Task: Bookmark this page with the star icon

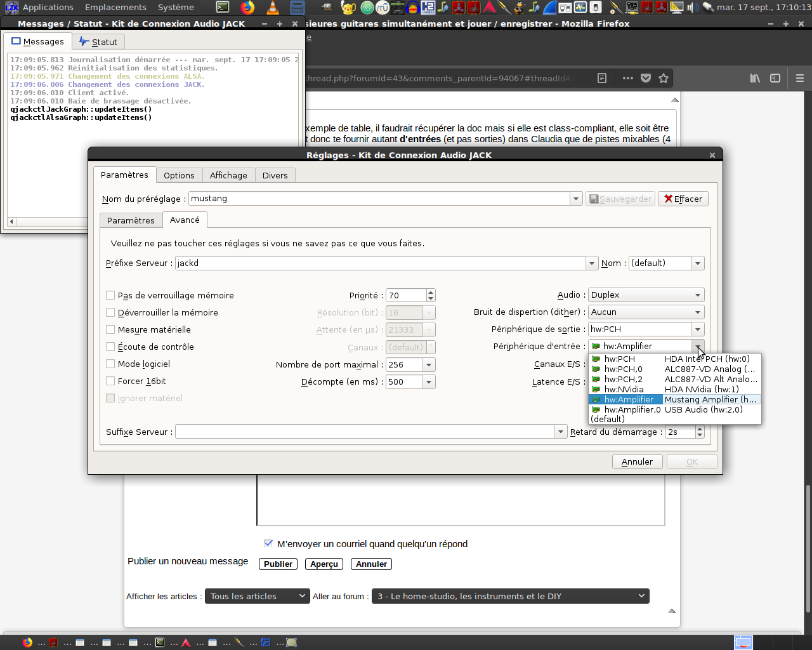Action: (664, 78)
